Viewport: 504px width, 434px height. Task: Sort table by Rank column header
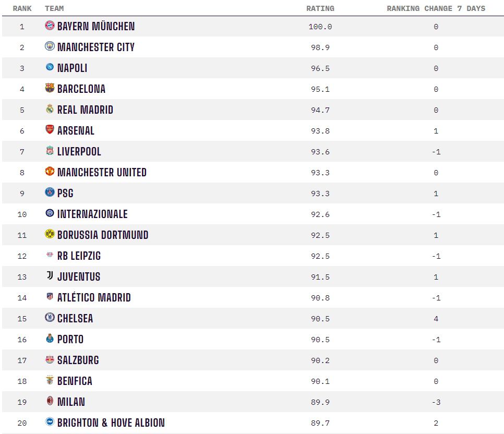22,8
